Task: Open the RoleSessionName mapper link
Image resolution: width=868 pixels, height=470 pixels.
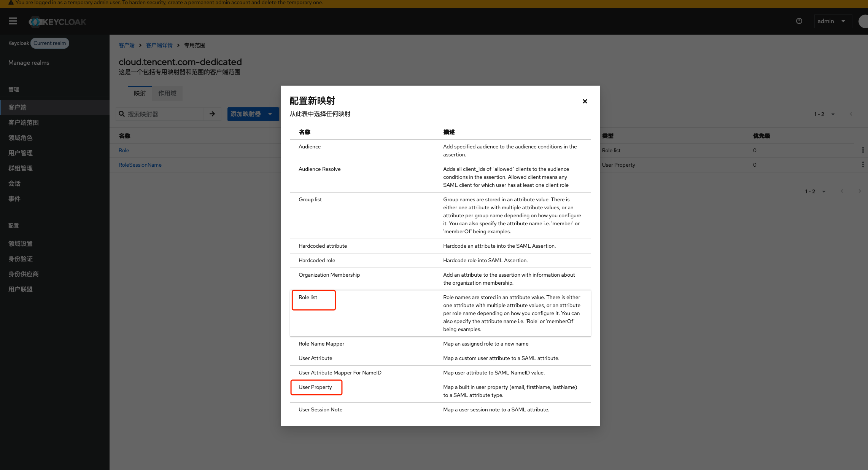Action: point(140,165)
